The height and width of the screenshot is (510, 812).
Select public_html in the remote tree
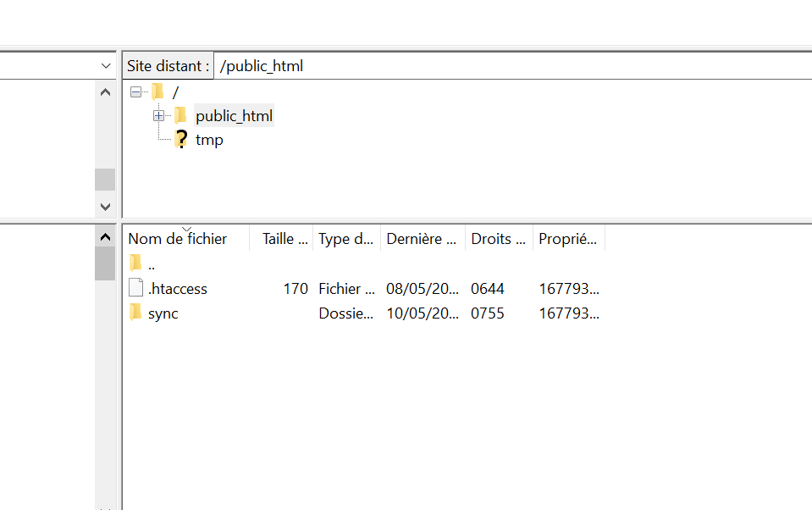point(234,116)
